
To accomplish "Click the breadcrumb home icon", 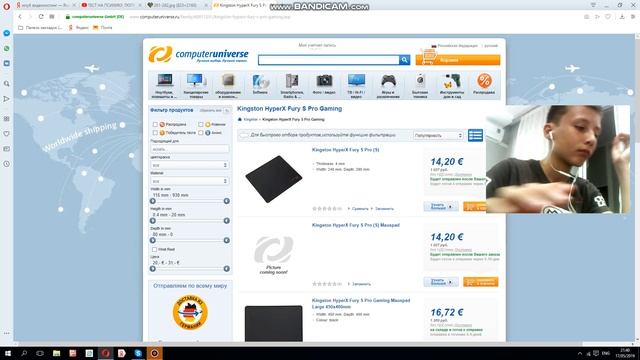I will (240, 119).
